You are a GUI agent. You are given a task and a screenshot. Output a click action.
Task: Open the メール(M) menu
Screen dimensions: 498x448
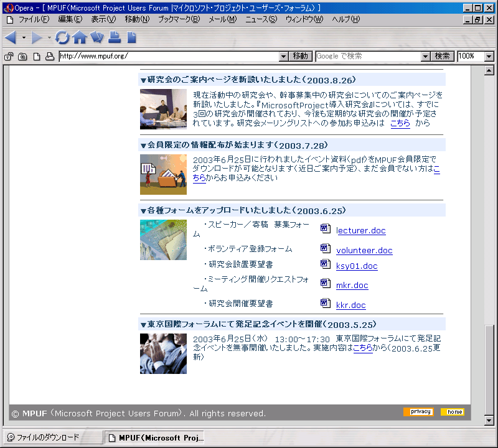pos(223,20)
